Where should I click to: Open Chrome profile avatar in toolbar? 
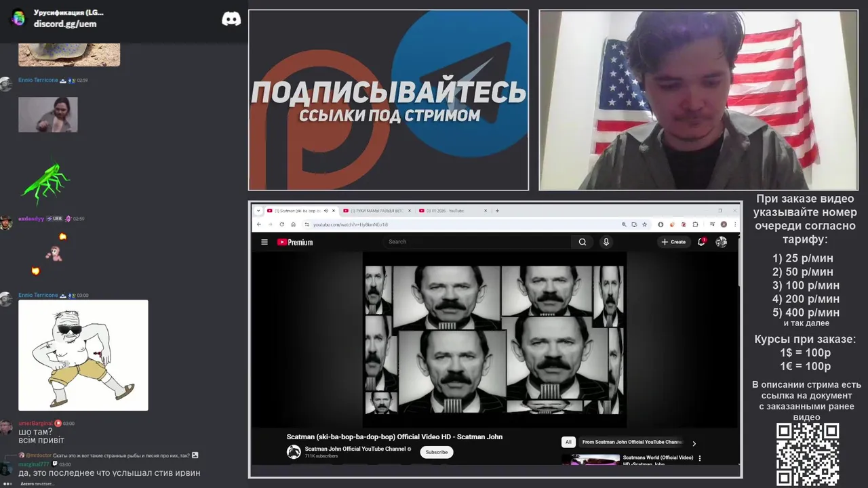click(x=724, y=224)
